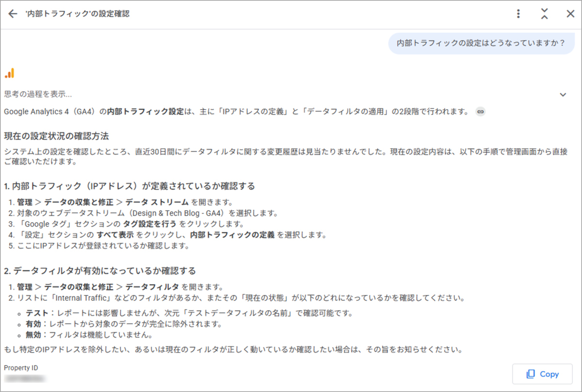Go back with the left arrow icon

pos(13,14)
